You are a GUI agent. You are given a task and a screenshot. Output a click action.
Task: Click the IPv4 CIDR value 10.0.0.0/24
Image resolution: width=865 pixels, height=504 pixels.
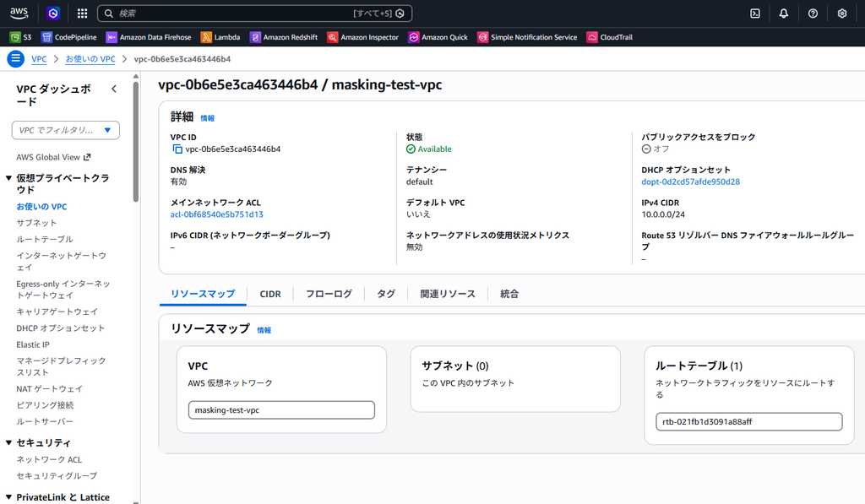pyautogui.click(x=663, y=214)
